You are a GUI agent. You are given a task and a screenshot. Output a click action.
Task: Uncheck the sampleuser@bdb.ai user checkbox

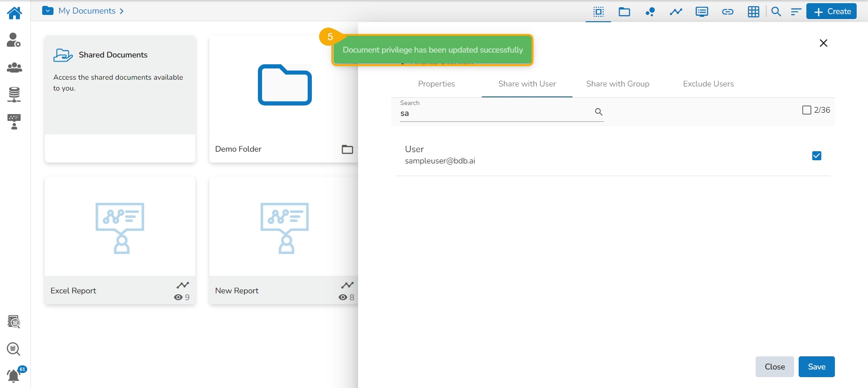coord(817,156)
